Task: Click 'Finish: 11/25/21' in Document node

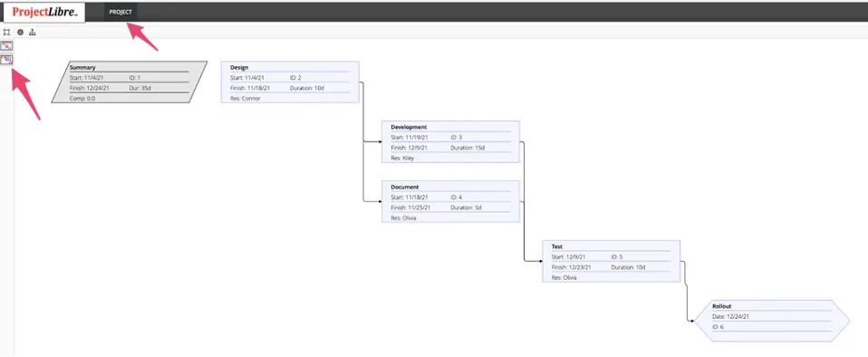Action: tap(410, 207)
